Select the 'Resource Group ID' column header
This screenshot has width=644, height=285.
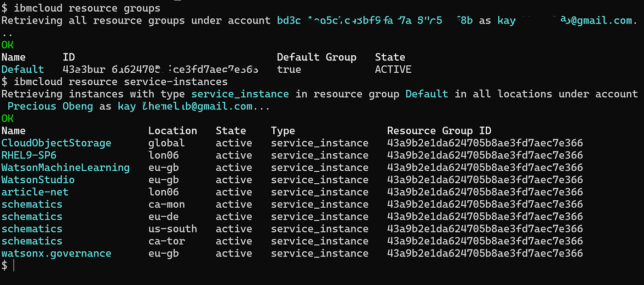(x=439, y=131)
